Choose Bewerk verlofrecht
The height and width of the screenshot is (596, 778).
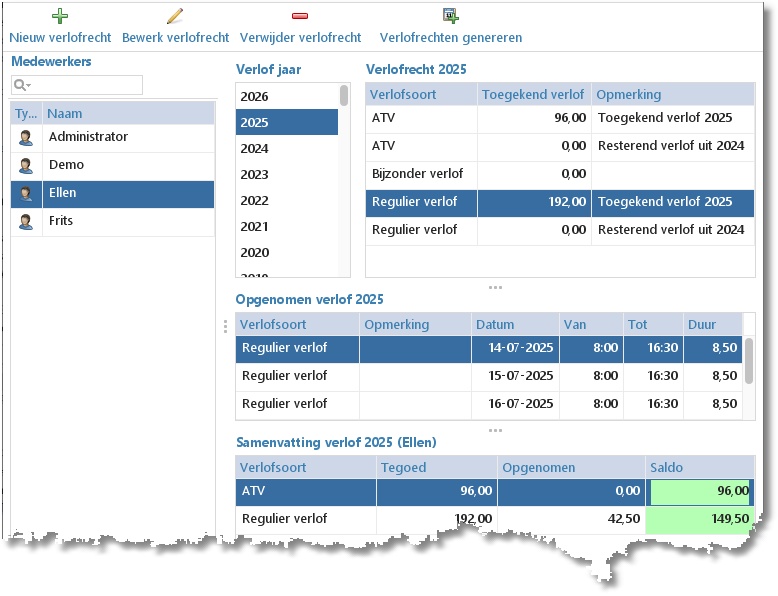(x=175, y=37)
